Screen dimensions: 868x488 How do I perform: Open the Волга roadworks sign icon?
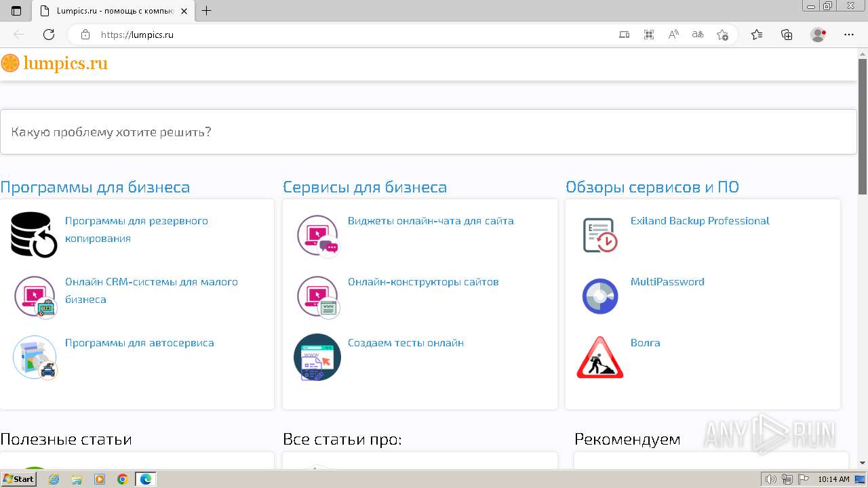click(600, 357)
